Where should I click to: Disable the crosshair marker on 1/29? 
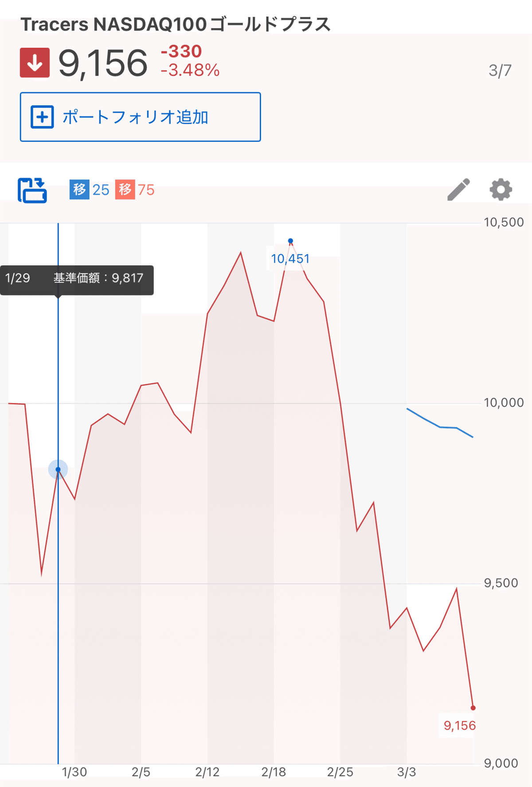click(x=58, y=469)
